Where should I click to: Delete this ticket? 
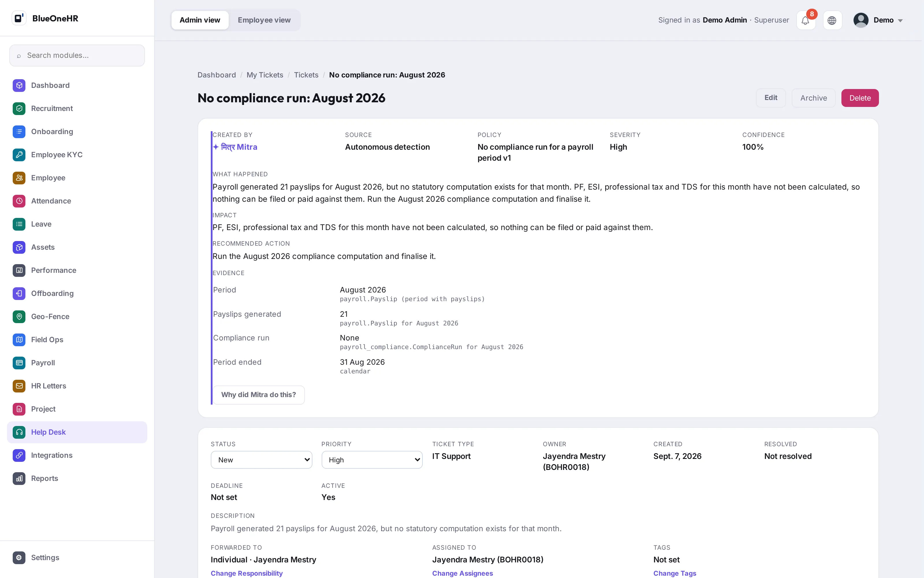pyautogui.click(x=860, y=98)
